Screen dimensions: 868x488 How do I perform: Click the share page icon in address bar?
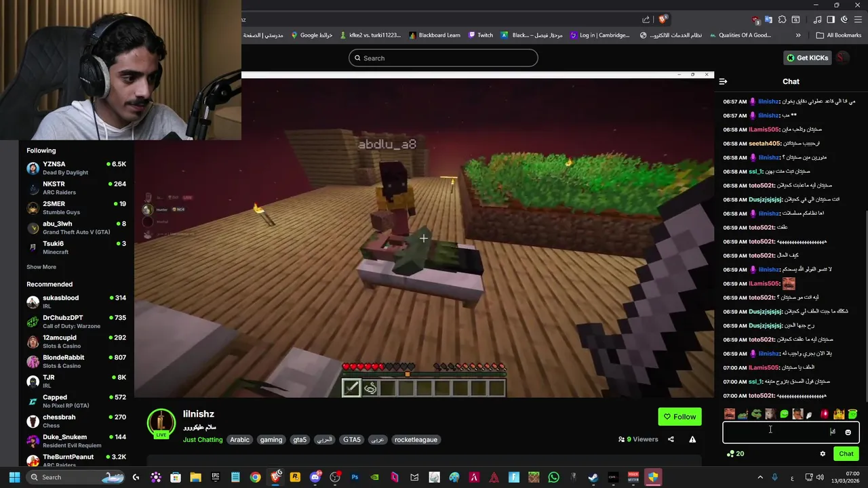(x=646, y=19)
